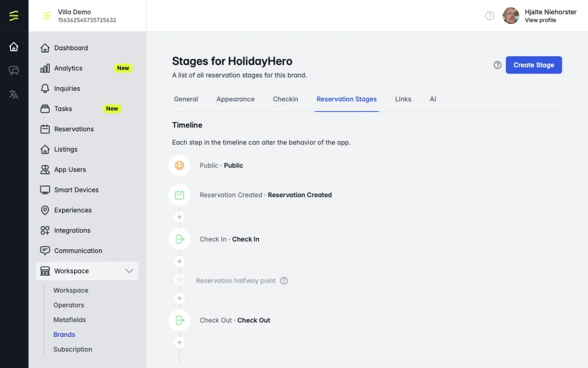588x368 pixels.
Task: Switch to the Checkin tab
Action: coord(285,99)
